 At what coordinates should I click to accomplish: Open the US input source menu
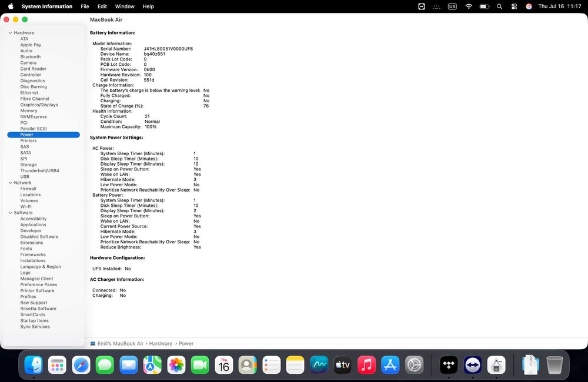tap(452, 6)
